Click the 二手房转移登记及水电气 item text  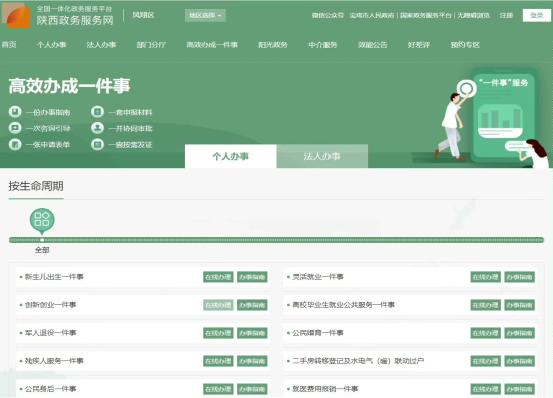[358, 361]
